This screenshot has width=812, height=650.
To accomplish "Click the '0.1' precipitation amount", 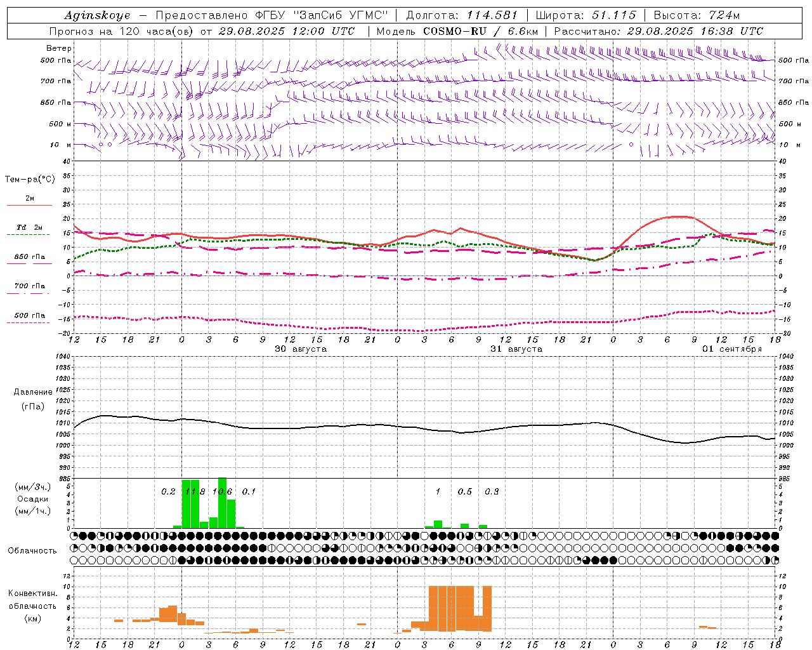I will (249, 492).
